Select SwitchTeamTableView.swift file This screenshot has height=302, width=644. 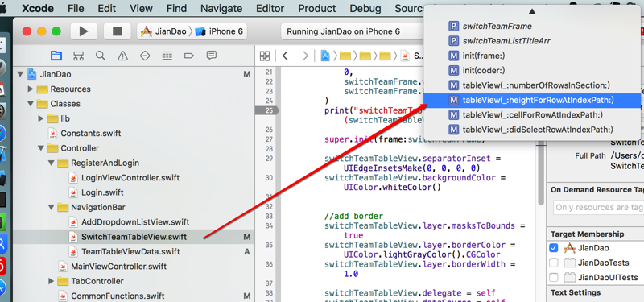tap(134, 237)
